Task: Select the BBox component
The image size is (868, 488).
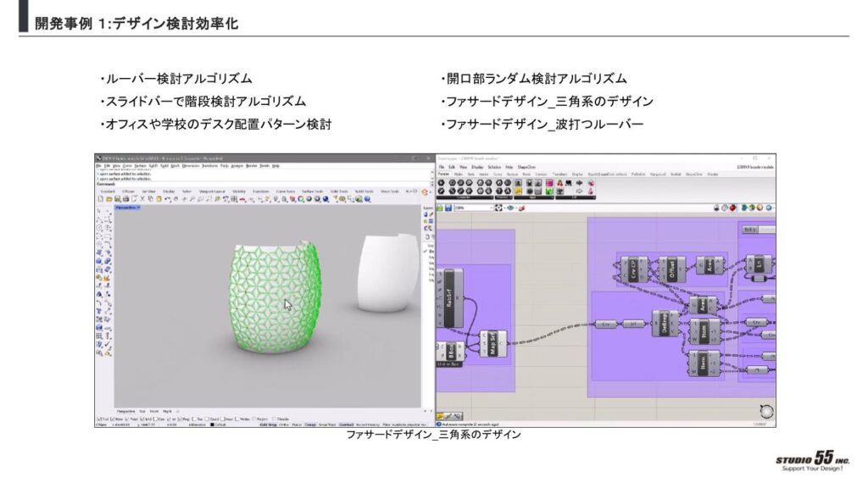Action: (x=453, y=352)
